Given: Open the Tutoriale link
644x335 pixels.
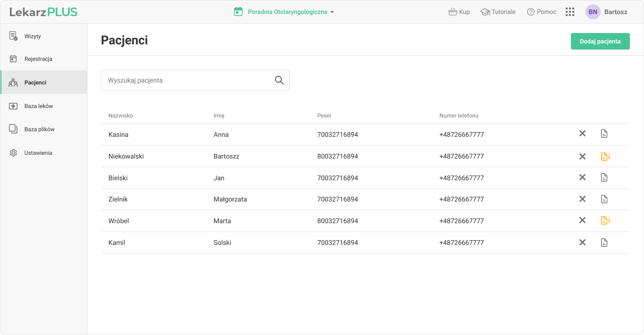Looking at the screenshot, I should click(x=498, y=12).
